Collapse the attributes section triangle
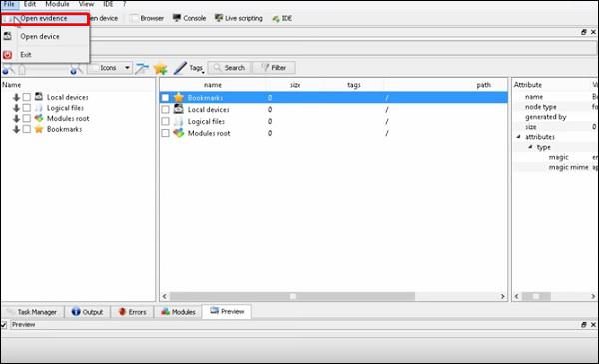599x364 pixels. pos(519,137)
